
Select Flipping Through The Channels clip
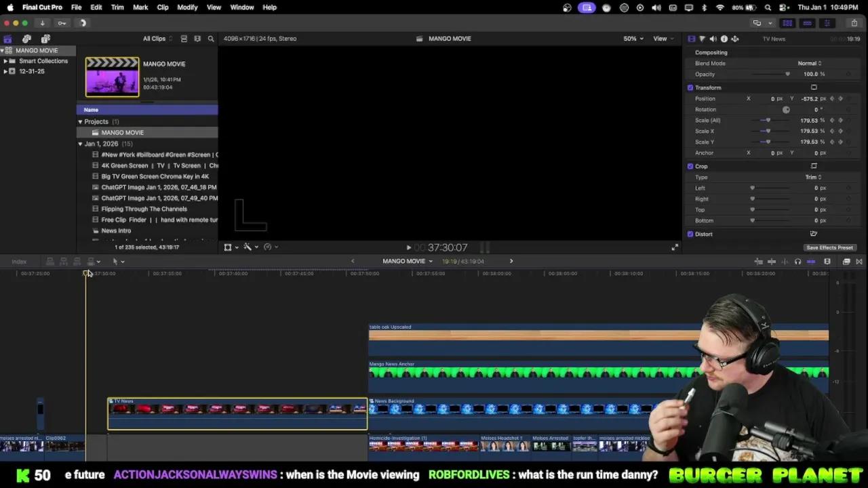(147, 209)
